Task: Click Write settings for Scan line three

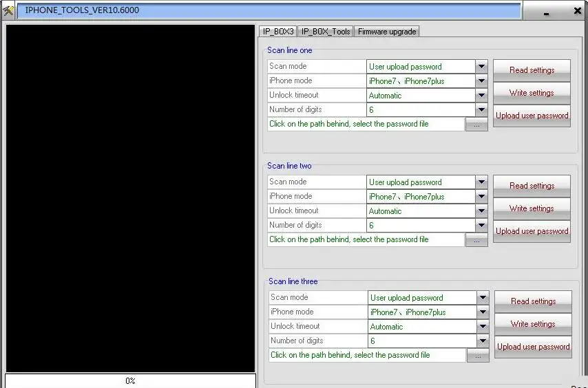Action: 533,324
